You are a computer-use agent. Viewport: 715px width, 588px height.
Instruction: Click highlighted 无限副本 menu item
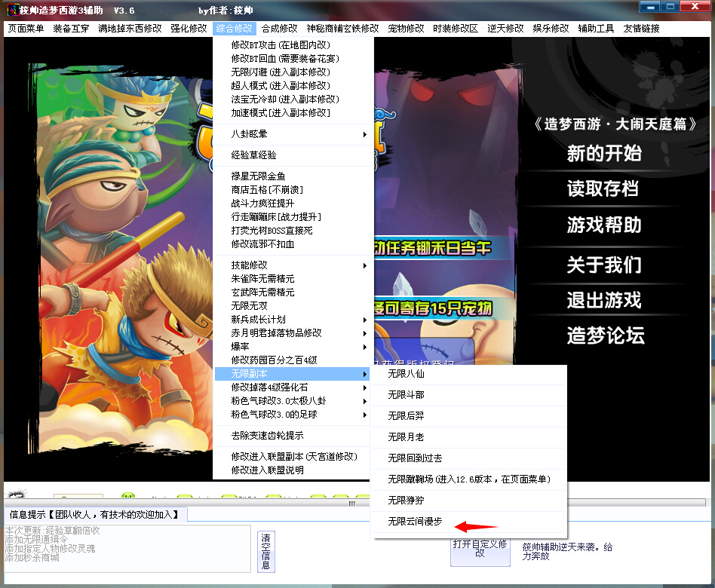(x=292, y=374)
